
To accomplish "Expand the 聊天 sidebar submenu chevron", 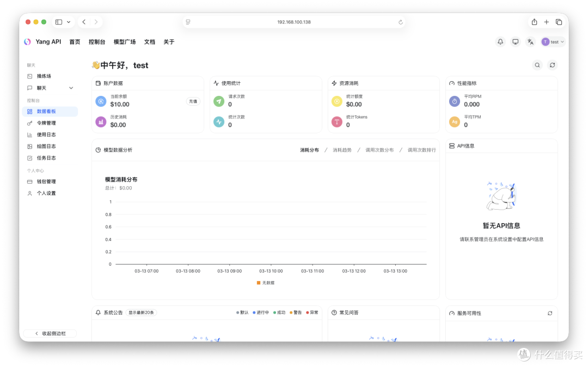I will pos(71,88).
